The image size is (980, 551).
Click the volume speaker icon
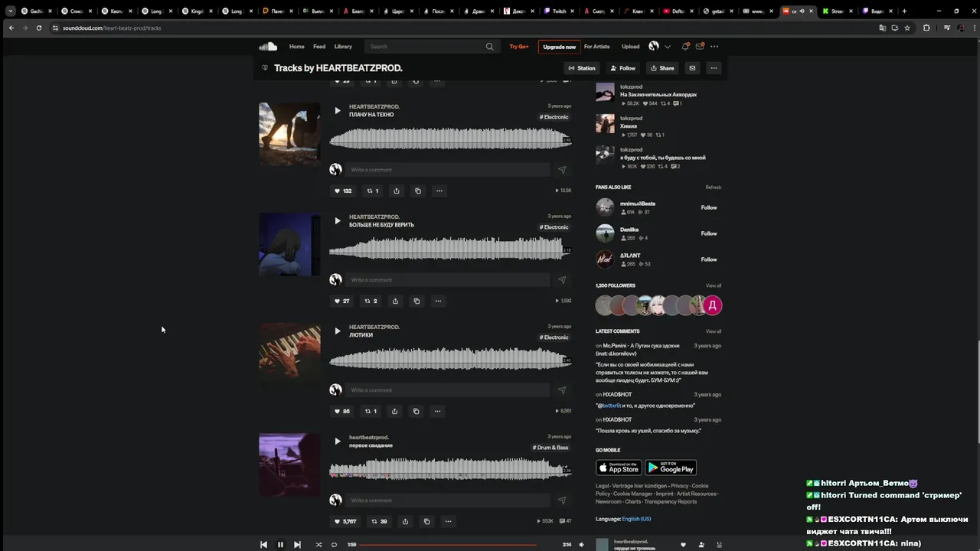(x=581, y=545)
